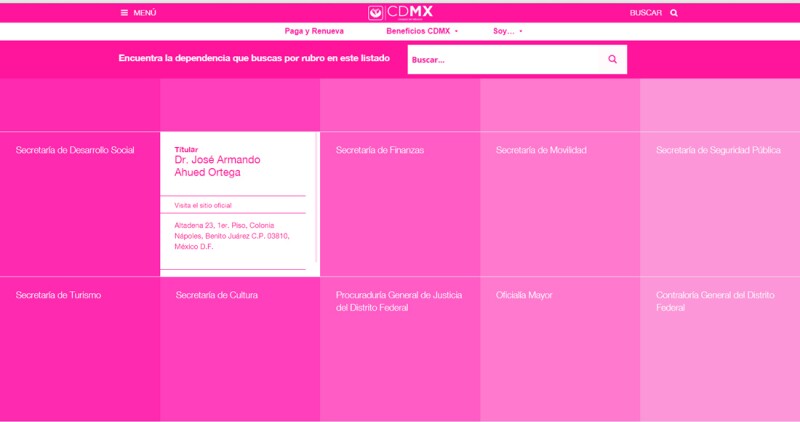
Task: Open Secretaría de Seguridad Pública tile
Action: pyautogui.click(x=720, y=204)
